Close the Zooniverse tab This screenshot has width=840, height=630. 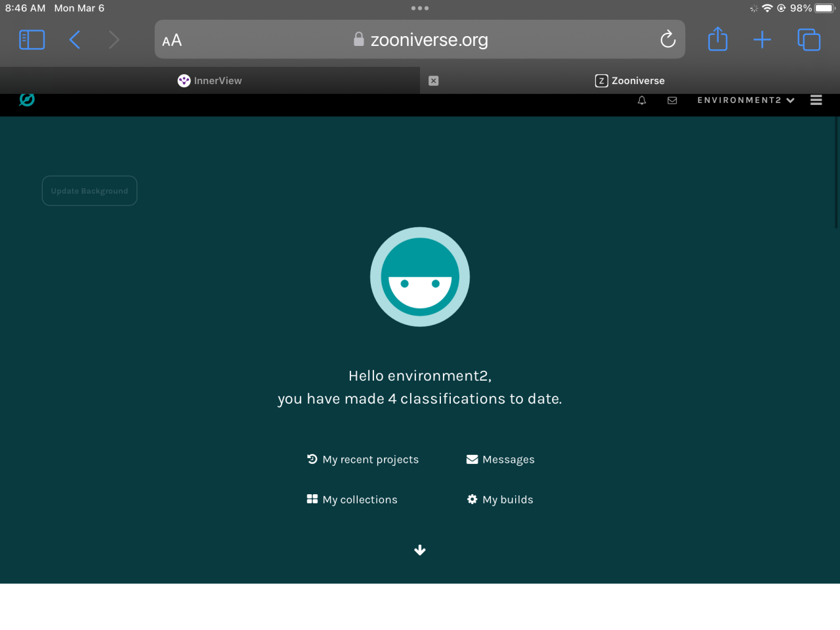(433, 81)
